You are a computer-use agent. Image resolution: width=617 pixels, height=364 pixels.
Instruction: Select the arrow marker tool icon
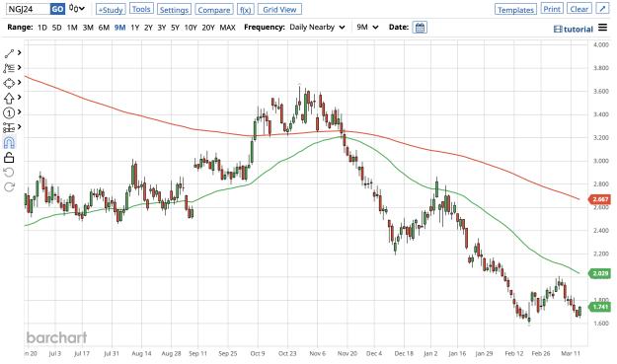tap(9, 98)
